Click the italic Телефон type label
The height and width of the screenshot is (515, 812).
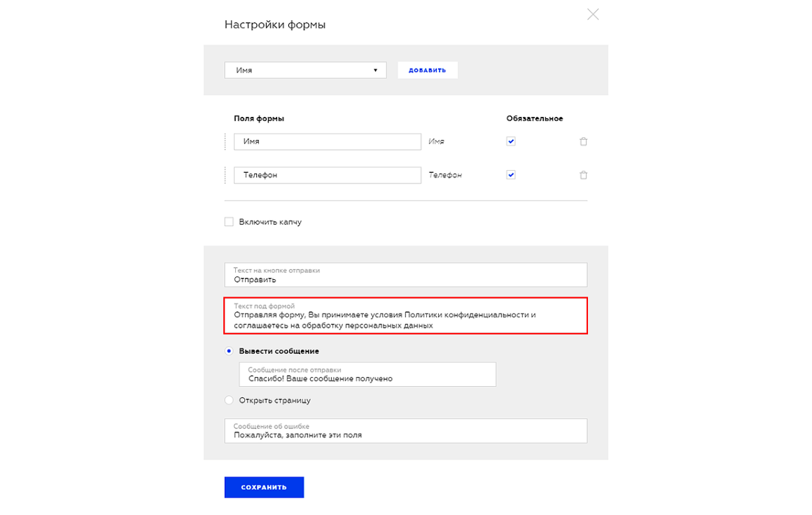click(x=445, y=175)
